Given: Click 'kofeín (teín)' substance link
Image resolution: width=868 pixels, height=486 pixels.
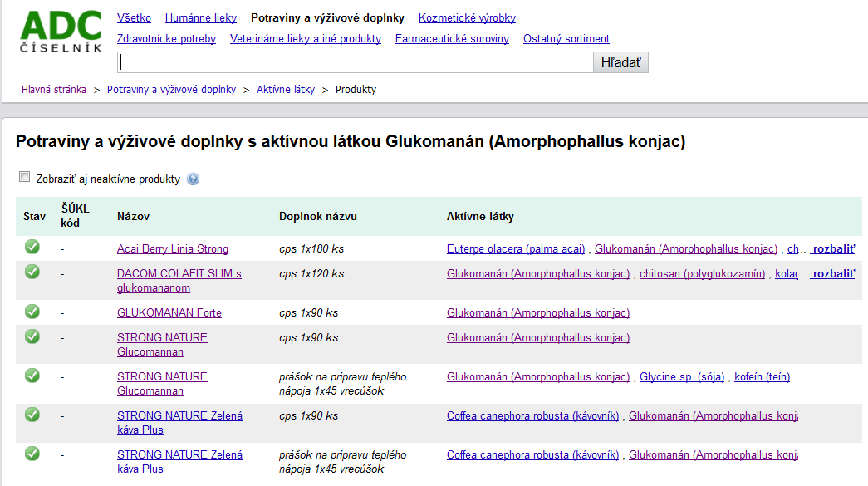Looking at the screenshot, I should coord(763,377).
